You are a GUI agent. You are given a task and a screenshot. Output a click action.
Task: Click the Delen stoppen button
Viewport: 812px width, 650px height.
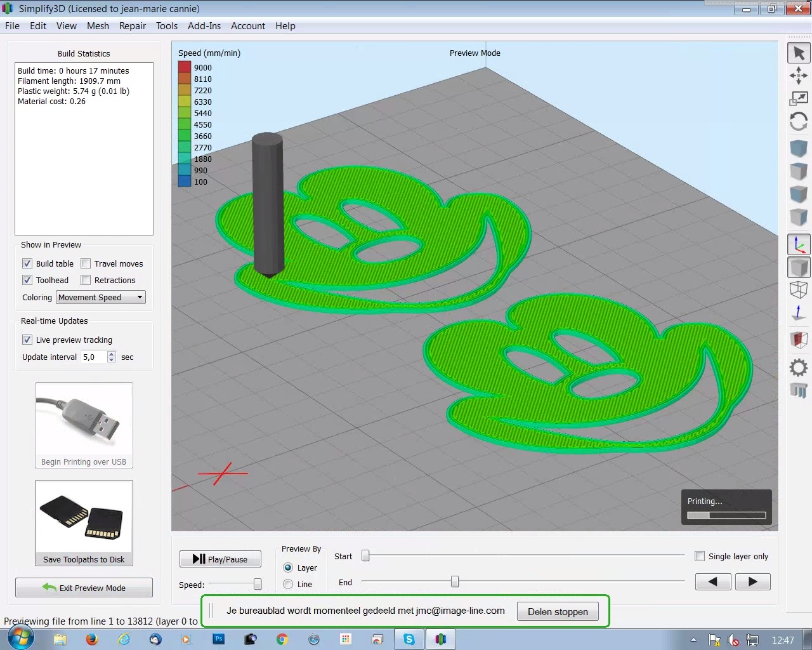(558, 611)
